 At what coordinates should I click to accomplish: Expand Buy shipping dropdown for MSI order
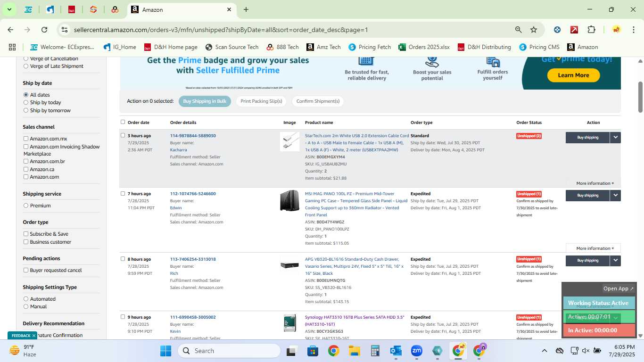tap(615, 195)
